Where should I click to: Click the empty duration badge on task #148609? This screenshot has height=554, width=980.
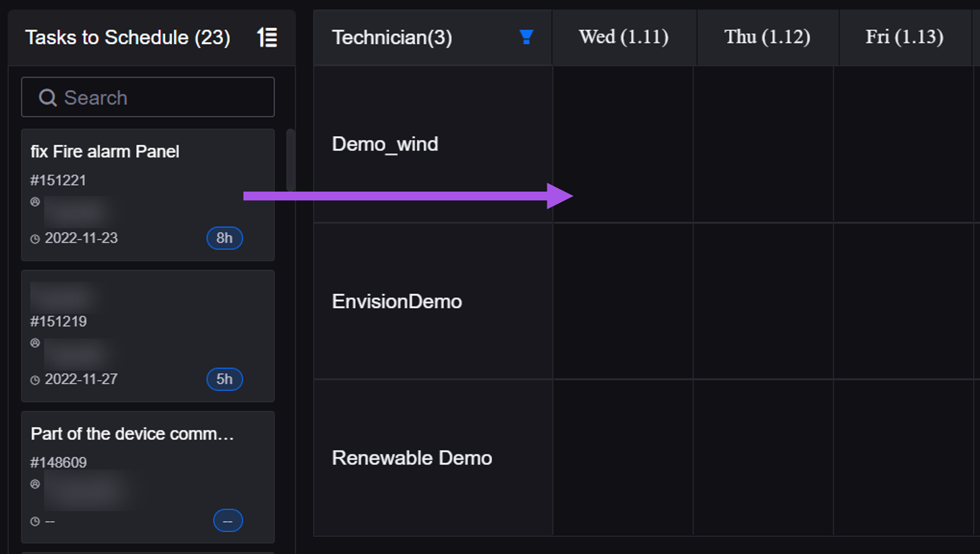[x=228, y=521]
